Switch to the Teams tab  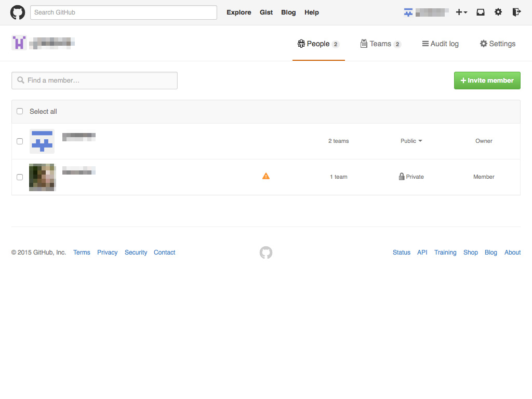[380, 44]
